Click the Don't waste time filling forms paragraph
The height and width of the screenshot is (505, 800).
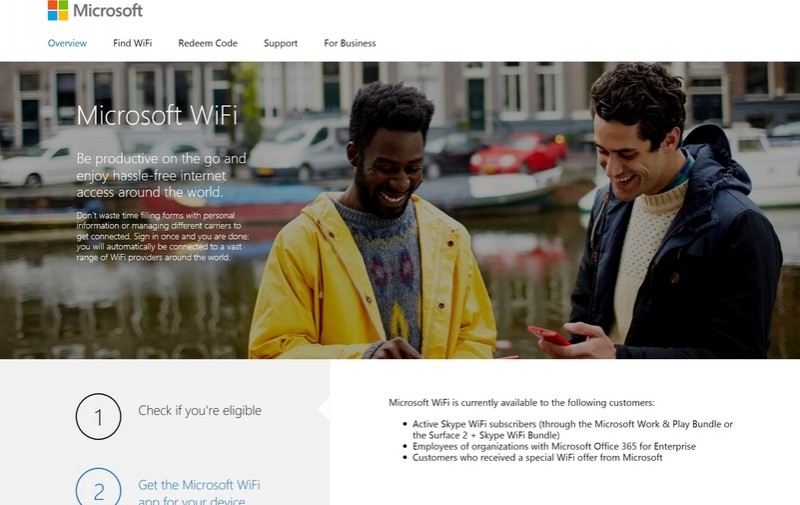163,236
